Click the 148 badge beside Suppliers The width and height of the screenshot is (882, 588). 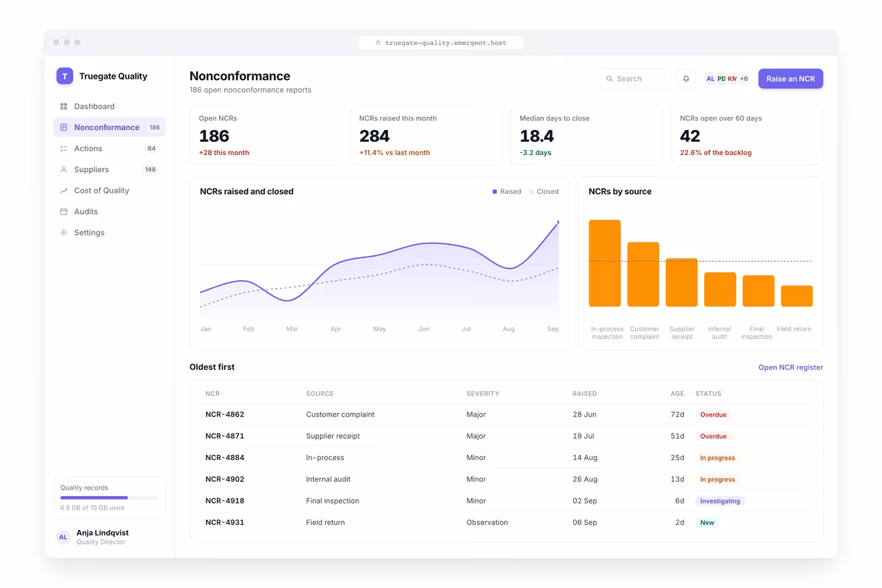(x=150, y=170)
